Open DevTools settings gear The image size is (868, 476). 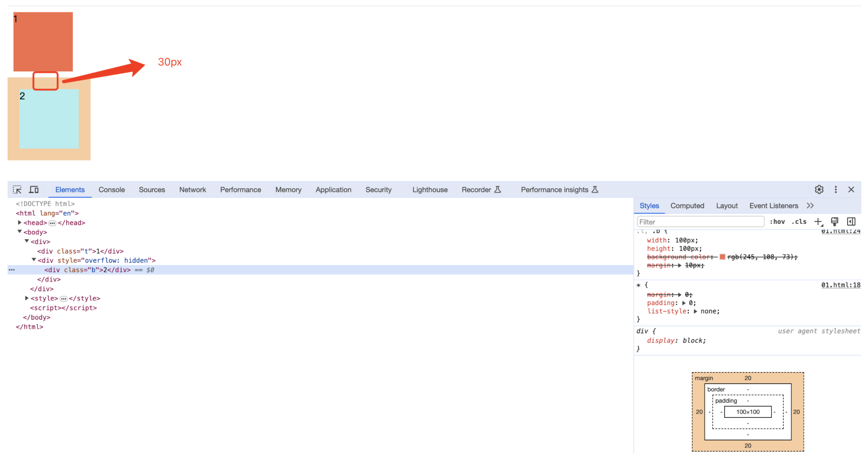(819, 190)
